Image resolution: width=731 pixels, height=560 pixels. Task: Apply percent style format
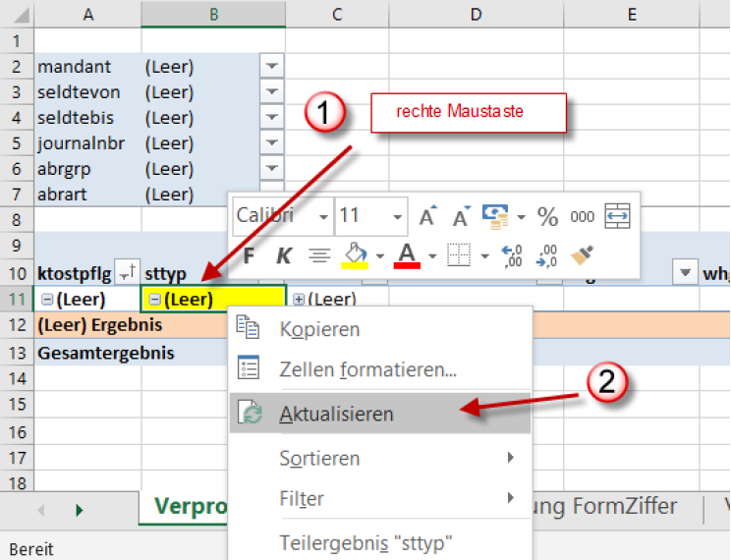pos(547,216)
